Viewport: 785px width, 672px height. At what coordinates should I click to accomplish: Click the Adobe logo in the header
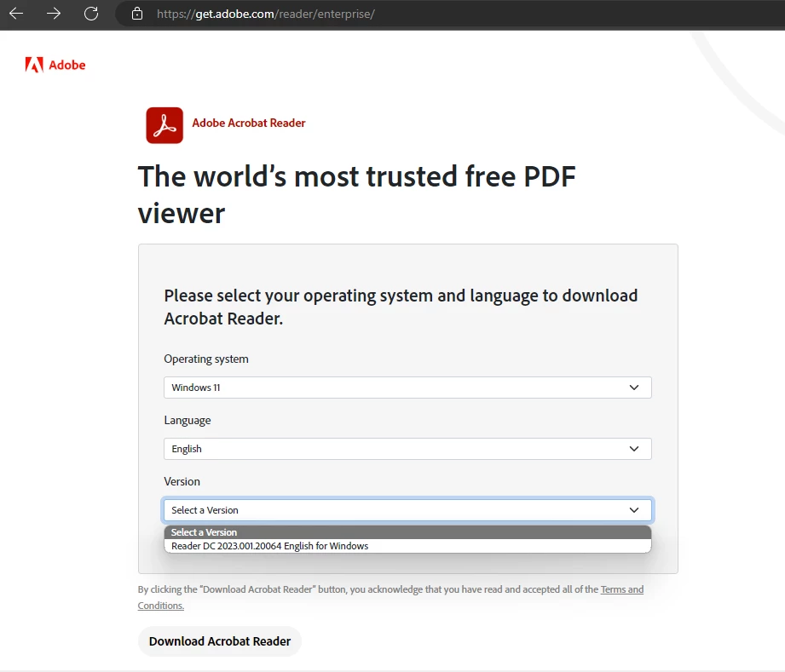tap(55, 65)
